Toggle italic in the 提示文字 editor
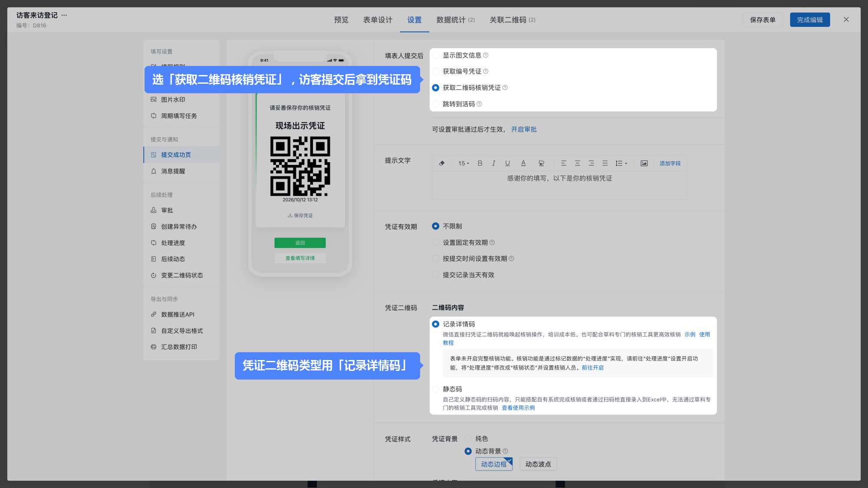This screenshot has width=868, height=488. [x=493, y=164]
